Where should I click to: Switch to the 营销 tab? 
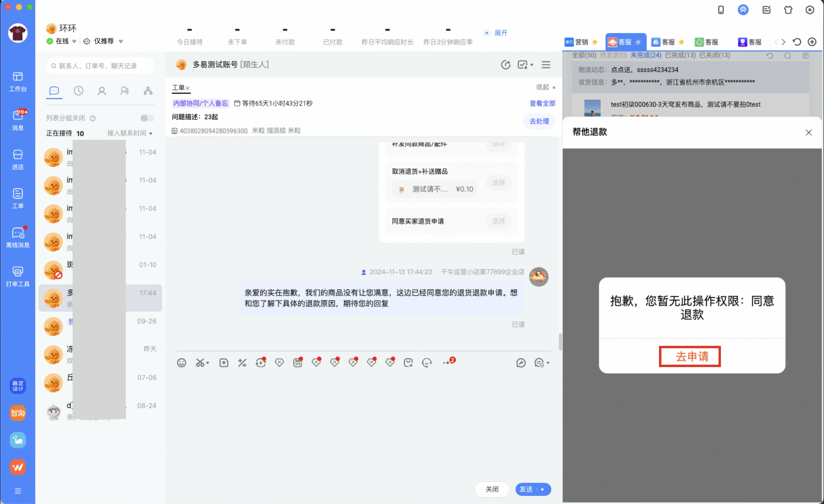coord(582,42)
